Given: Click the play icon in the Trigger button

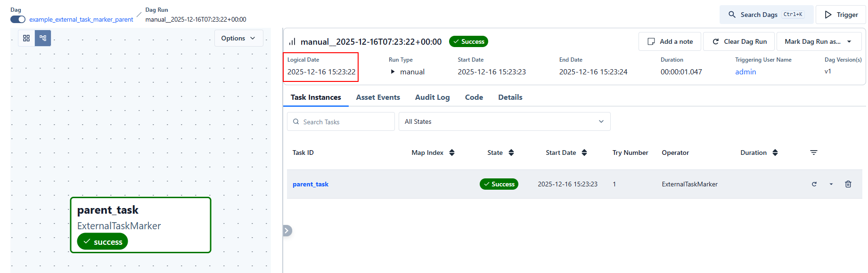Looking at the screenshot, I should pos(828,15).
